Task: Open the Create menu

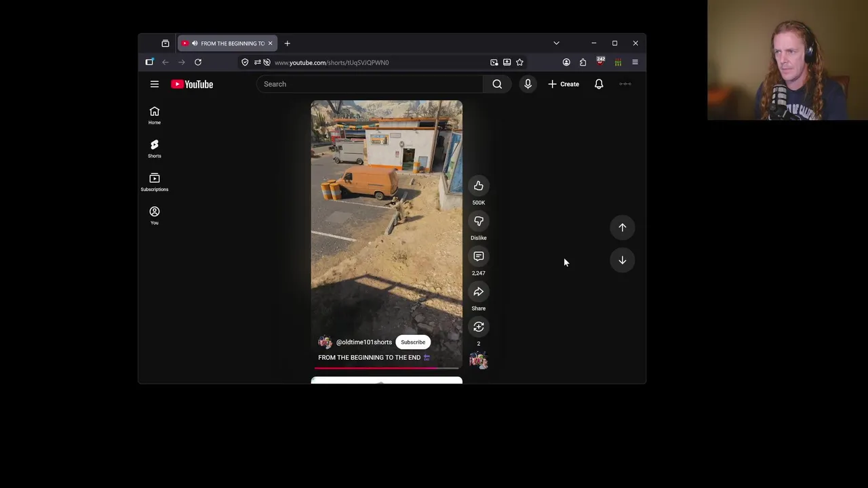Action: click(x=564, y=84)
